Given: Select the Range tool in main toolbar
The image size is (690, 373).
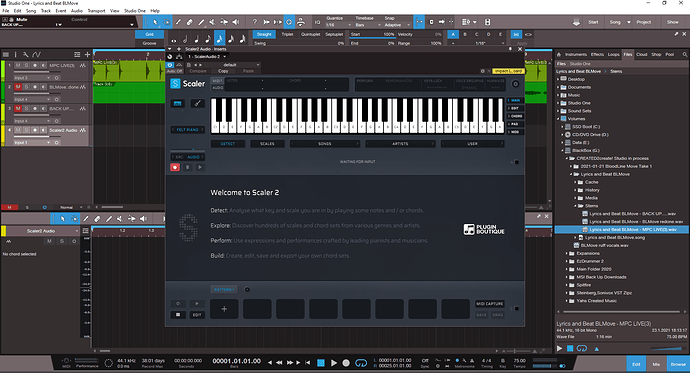Looking at the screenshot, I should 167,22.
